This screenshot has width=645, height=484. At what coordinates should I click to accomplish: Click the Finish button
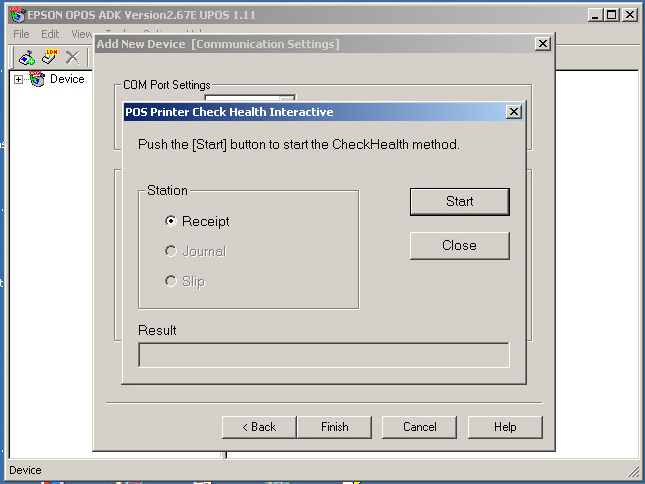coord(334,427)
